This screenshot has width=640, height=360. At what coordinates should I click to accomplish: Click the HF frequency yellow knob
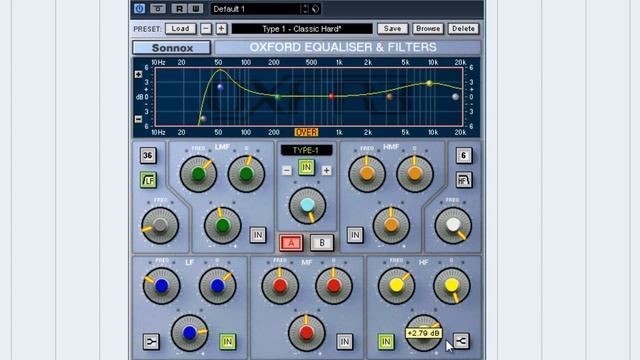pos(396,286)
